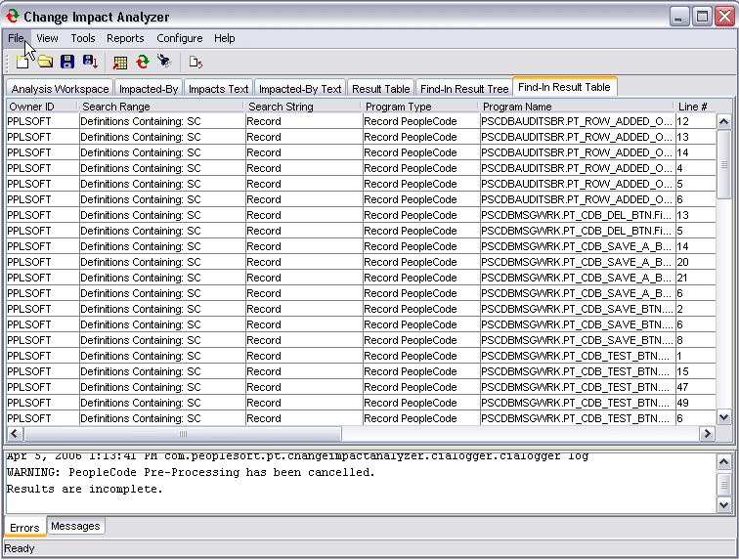This screenshot has width=739, height=560.
Task: Sort by Owner ID column header
Action: [x=42, y=107]
